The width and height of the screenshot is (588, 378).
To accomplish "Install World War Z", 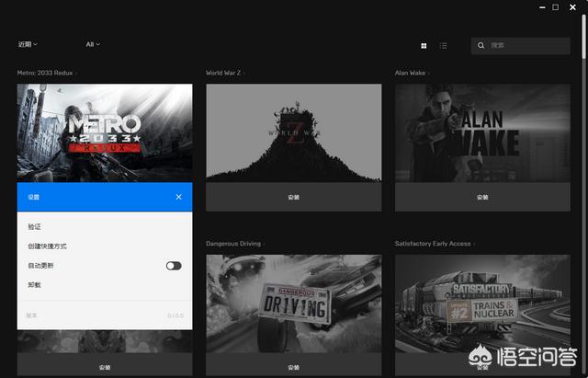I will click(x=294, y=197).
